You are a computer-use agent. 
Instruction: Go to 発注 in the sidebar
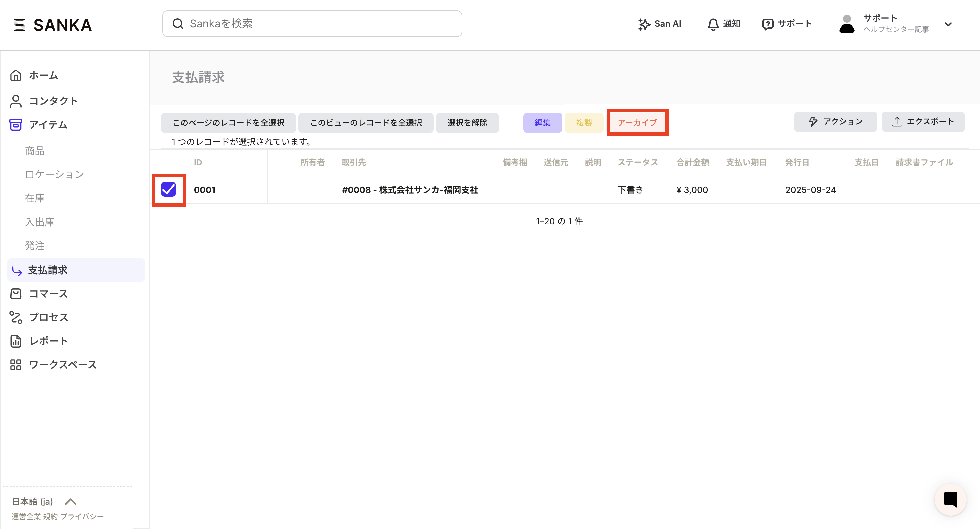[35, 246]
